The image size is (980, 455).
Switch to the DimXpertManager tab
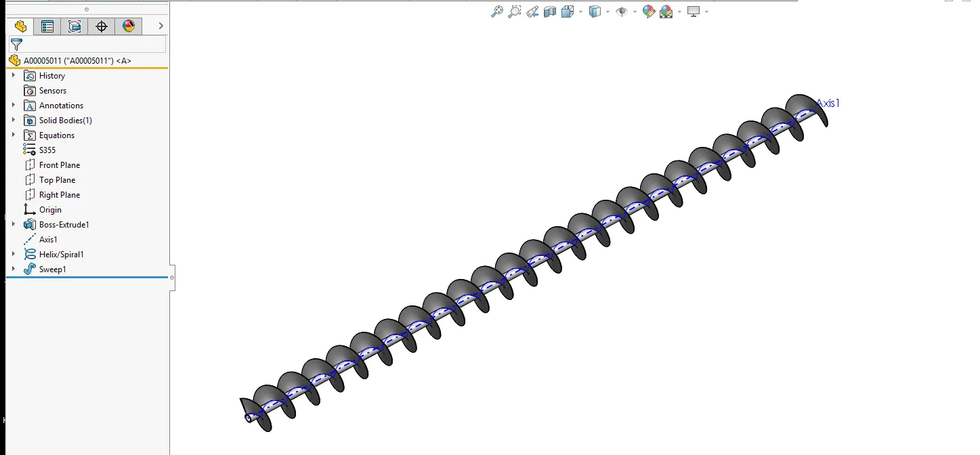tap(102, 26)
